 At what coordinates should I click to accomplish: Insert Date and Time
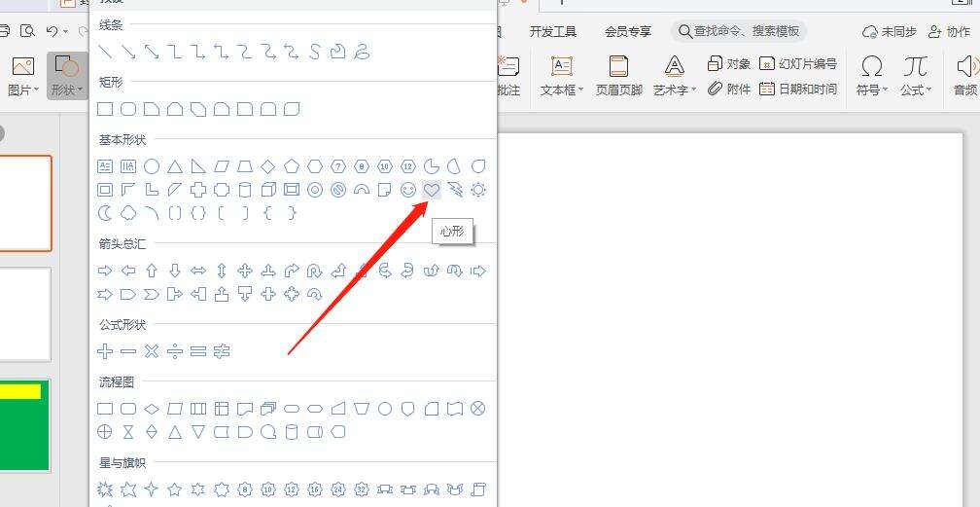(x=797, y=89)
